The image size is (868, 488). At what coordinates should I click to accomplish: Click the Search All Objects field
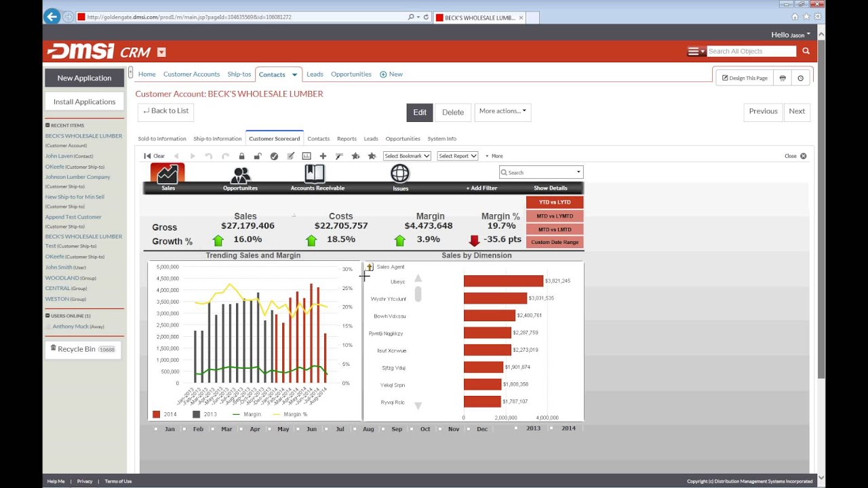[x=751, y=52]
